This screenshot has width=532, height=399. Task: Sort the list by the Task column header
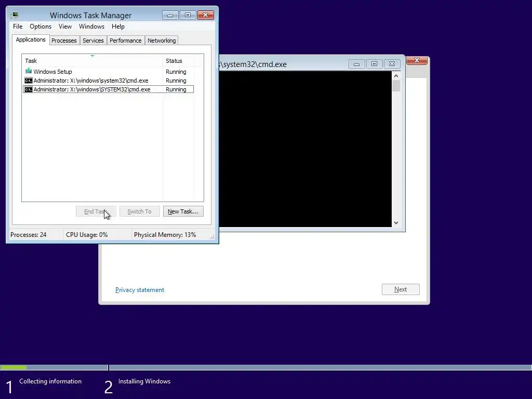pyautogui.click(x=92, y=61)
